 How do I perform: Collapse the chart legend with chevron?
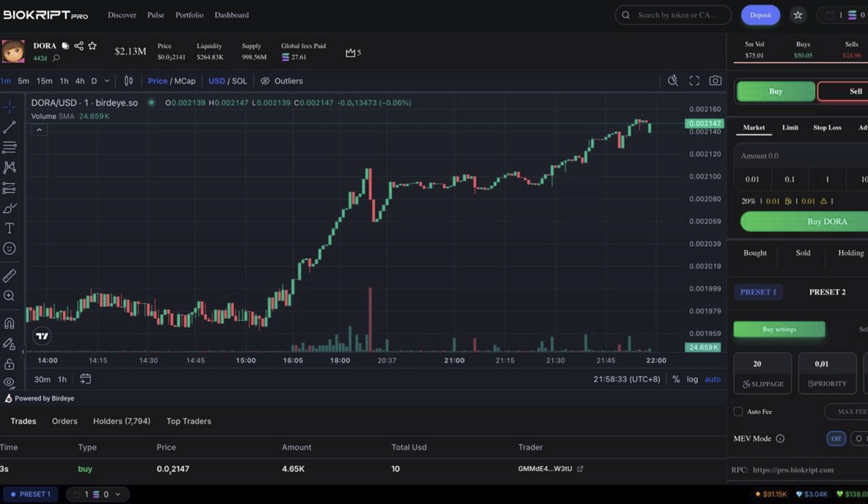coord(39,130)
